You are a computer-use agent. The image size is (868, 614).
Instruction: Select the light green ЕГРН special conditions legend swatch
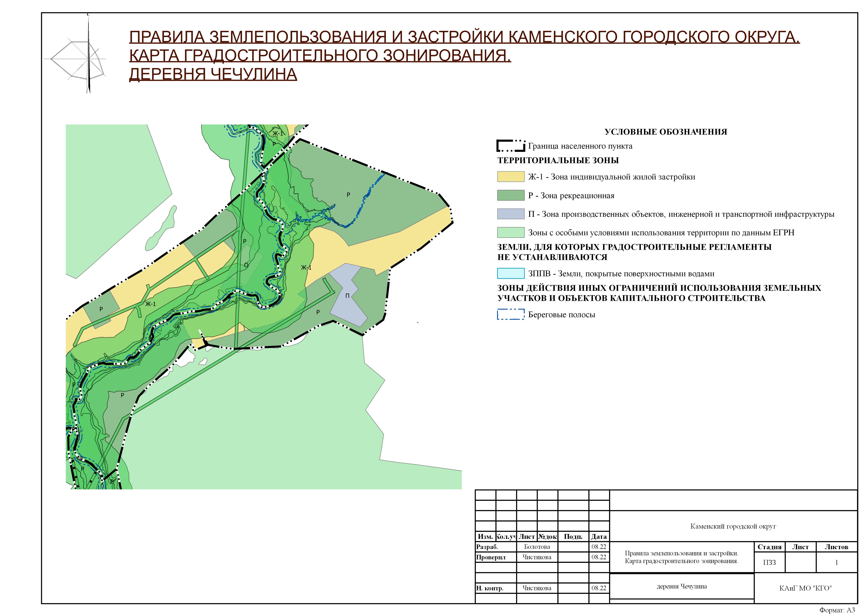tap(511, 232)
